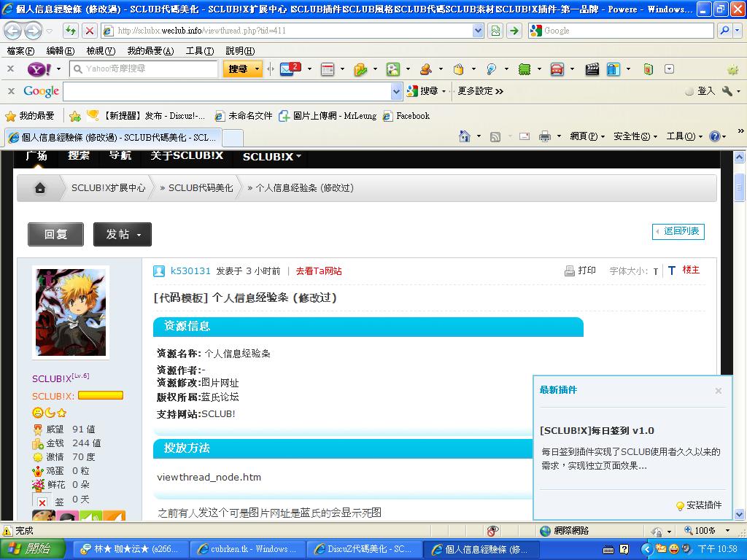The width and height of the screenshot is (747, 560).
Task: Click the Google toolbar search field
Action: (226, 91)
